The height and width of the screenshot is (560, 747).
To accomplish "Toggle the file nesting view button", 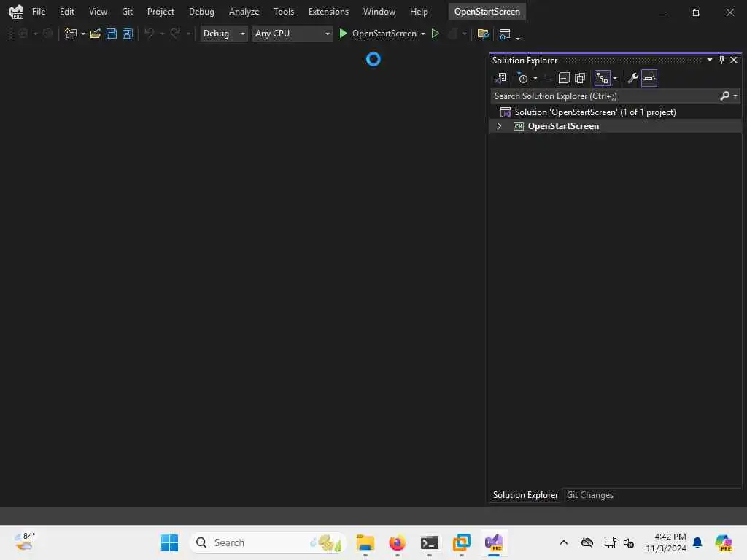I will tap(602, 78).
